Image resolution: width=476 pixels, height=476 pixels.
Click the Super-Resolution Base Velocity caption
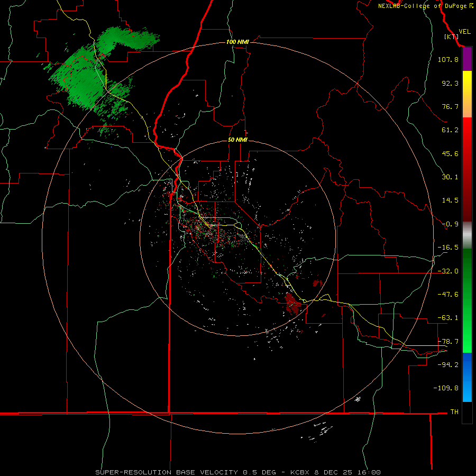(237, 472)
